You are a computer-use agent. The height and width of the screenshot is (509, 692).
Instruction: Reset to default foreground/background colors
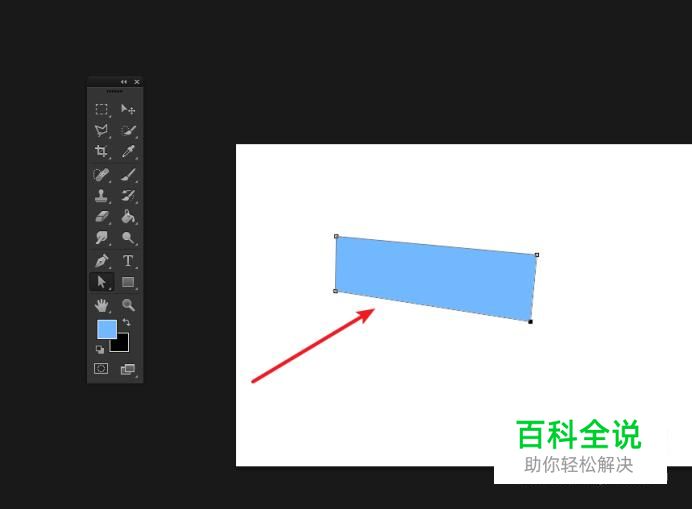click(100, 350)
